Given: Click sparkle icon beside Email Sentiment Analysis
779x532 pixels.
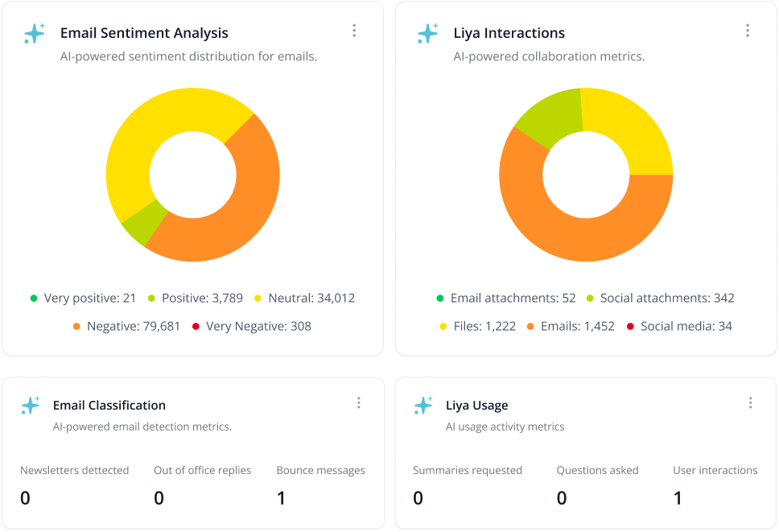Looking at the screenshot, I should [35, 33].
